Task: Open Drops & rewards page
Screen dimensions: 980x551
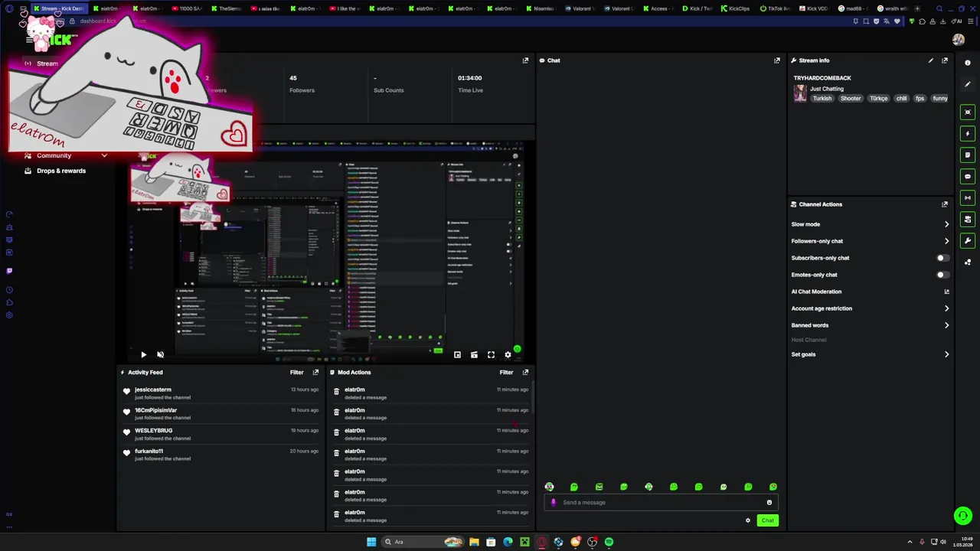Action: [60, 171]
